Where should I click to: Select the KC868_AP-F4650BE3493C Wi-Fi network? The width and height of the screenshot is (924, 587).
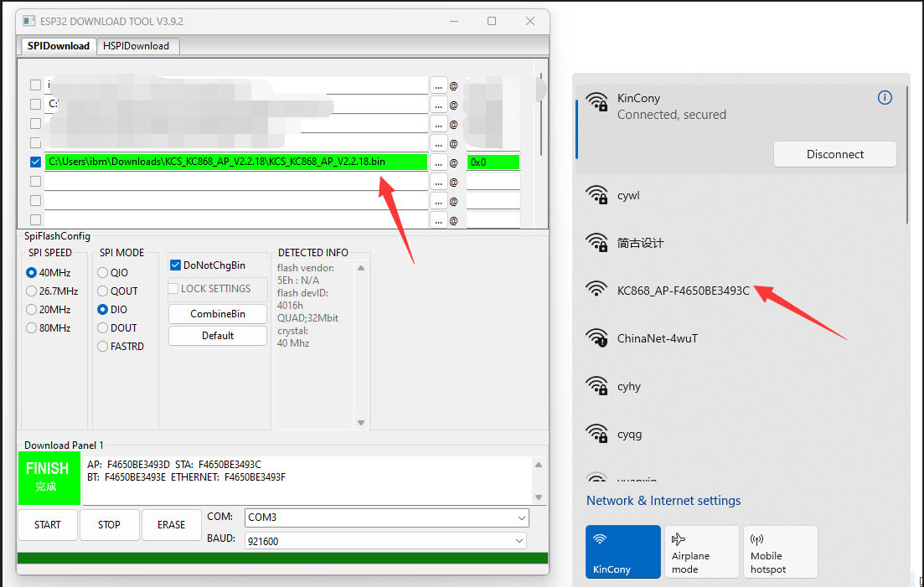click(x=683, y=291)
